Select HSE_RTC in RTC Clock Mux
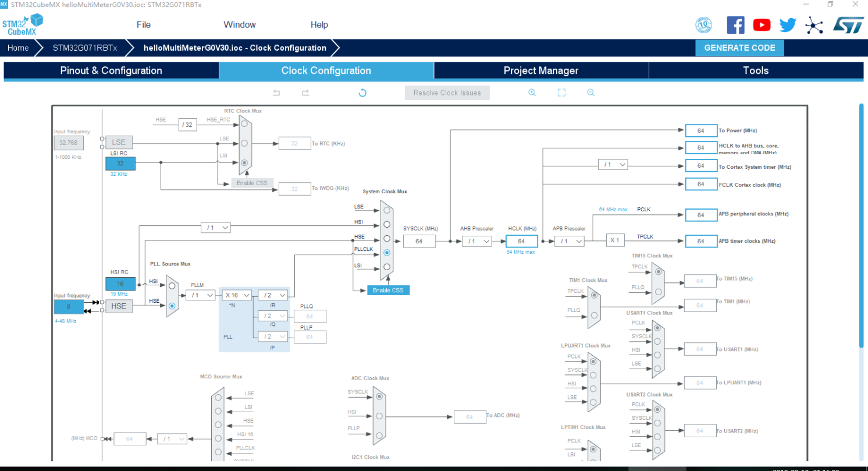The image size is (868, 471). pyautogui.click(x=244, y=123)
